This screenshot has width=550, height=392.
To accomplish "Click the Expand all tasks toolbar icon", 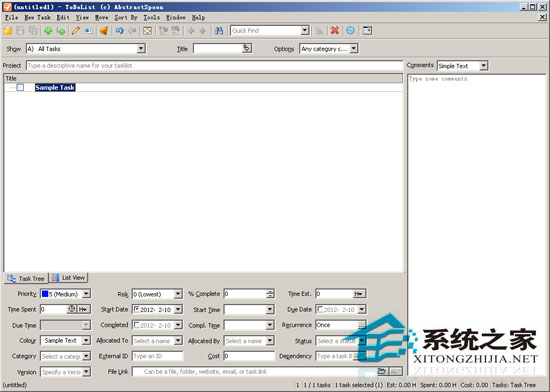I will pyautogui.click(x=163, y=31).
